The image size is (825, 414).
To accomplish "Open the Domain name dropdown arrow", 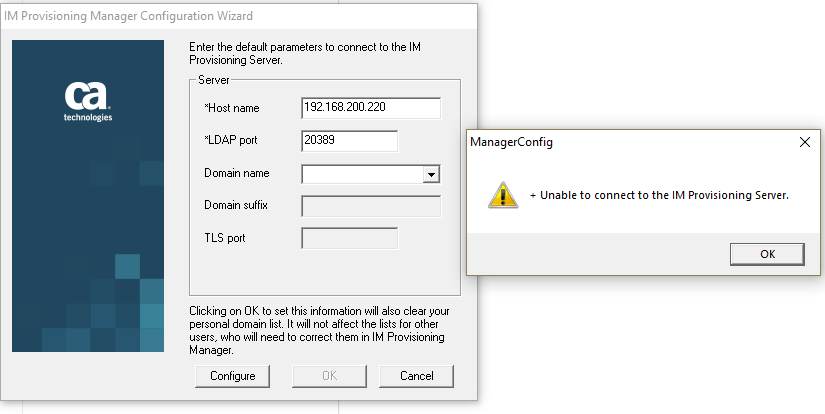I will click(431, 174).
